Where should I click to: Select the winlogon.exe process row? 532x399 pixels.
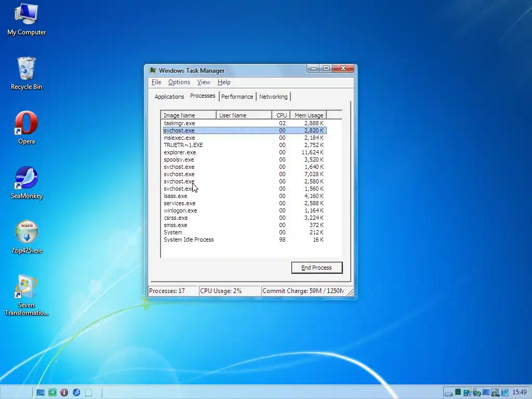(244, 211)
